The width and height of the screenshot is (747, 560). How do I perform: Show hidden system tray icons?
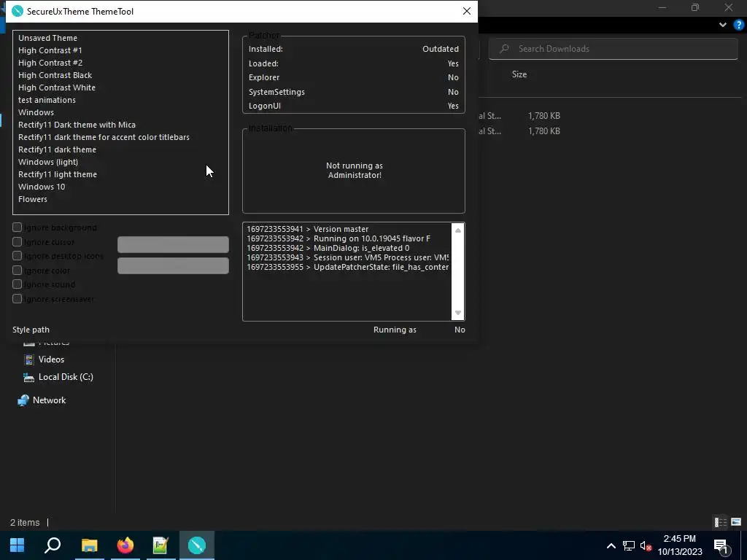tap(611, 545)
